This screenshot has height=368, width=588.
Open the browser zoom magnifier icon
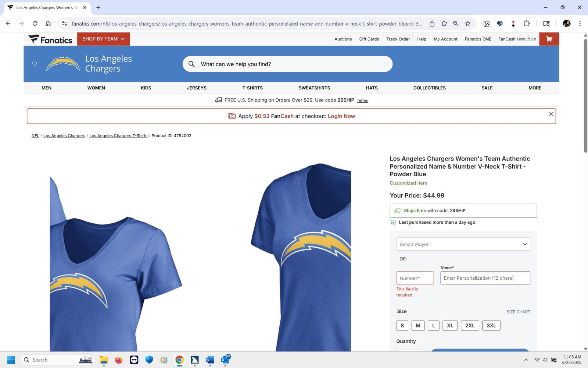456,24
